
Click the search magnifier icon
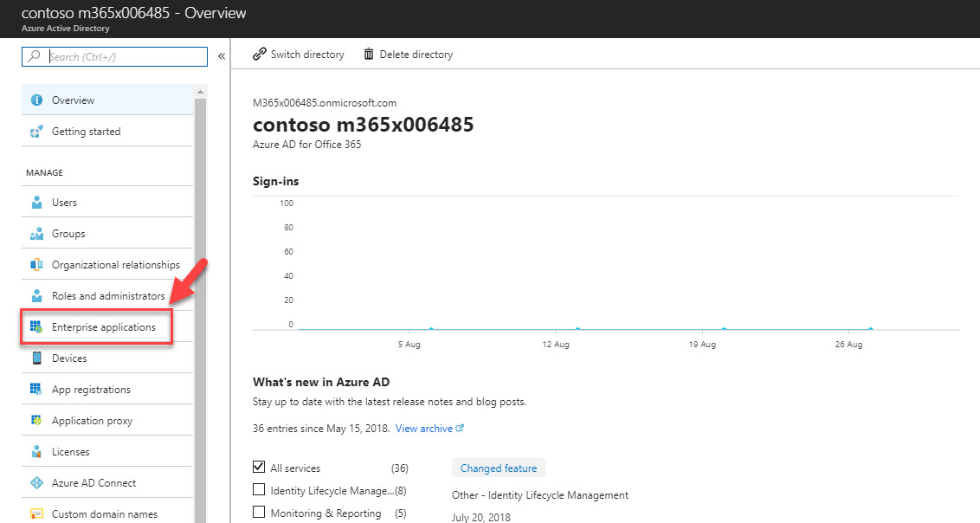[35, 56]
